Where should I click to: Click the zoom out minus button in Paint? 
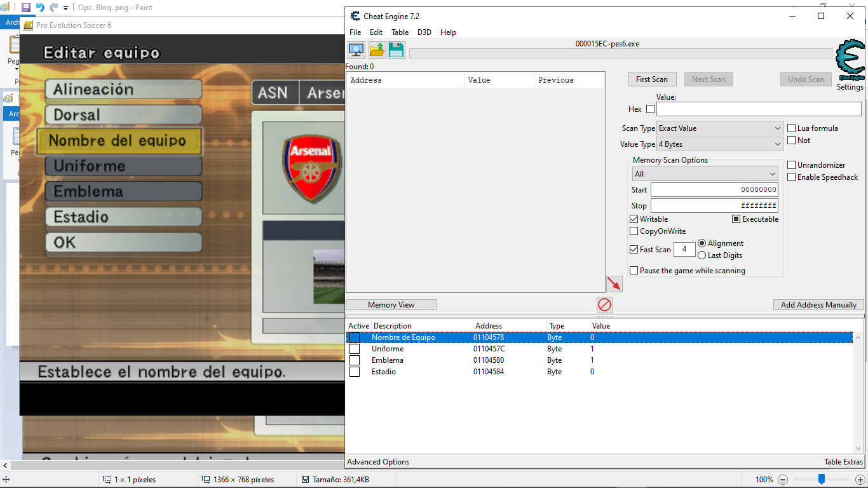point(783,480)
